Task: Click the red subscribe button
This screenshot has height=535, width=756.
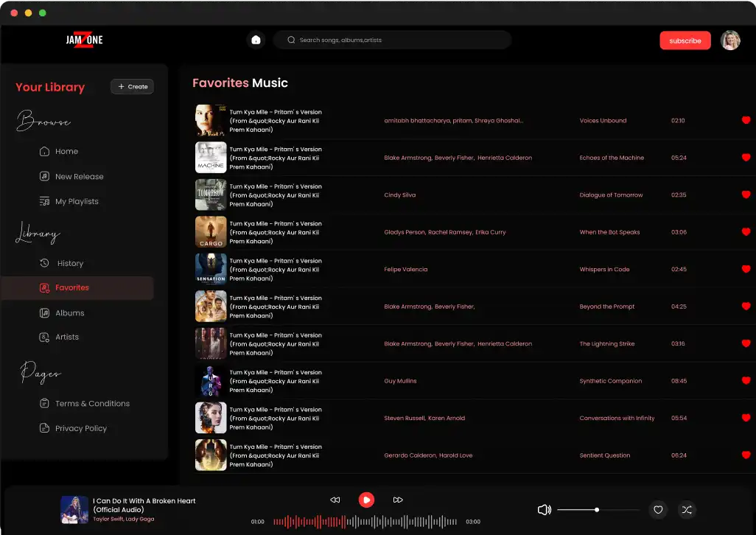Action: coord(685,41)
